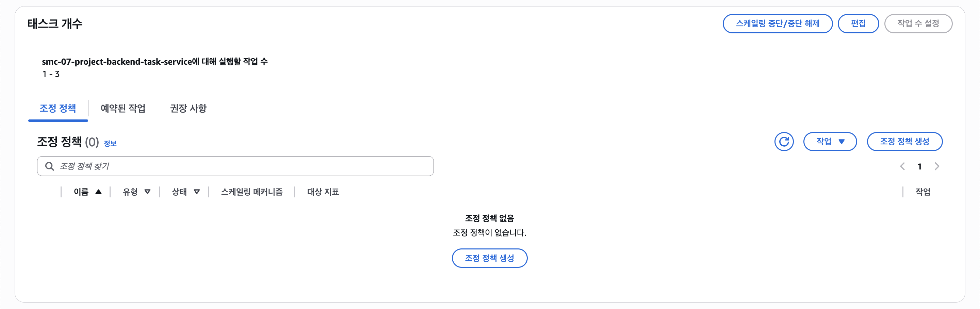The height and width of the screenshot is (309, 980).
Task: Click 스케일링 중단/중단 해제 button
Action: tap(777, 23)
